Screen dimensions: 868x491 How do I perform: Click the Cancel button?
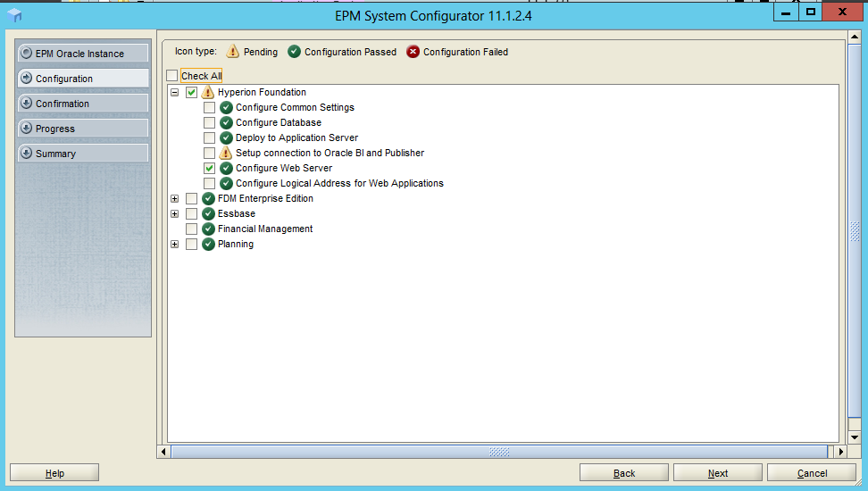[x=812, y=473]
